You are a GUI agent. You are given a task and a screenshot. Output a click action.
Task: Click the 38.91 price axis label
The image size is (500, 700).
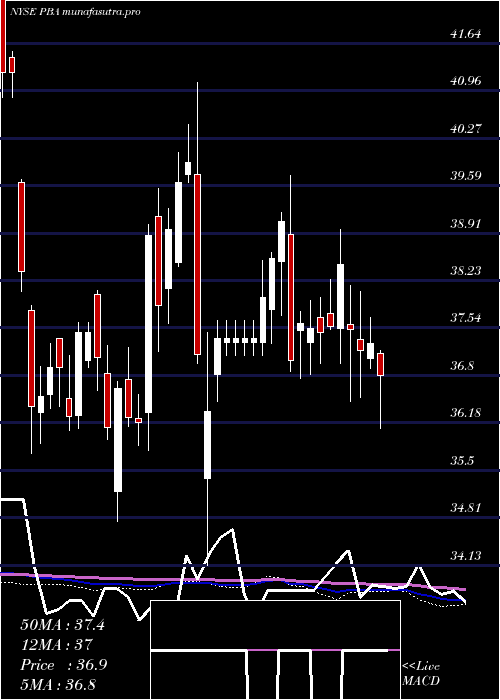tap(466, 223)
